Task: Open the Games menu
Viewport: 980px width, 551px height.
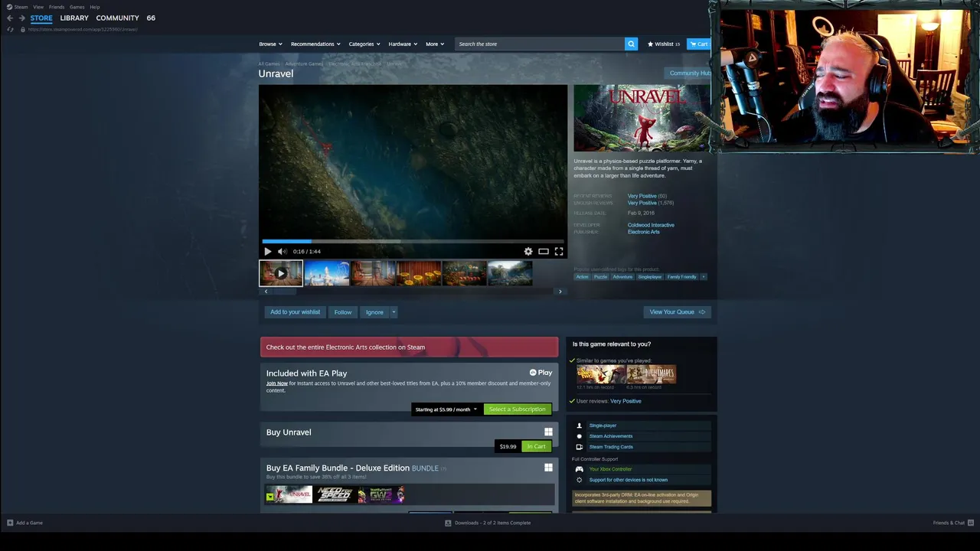Action: tap(77, 7)
